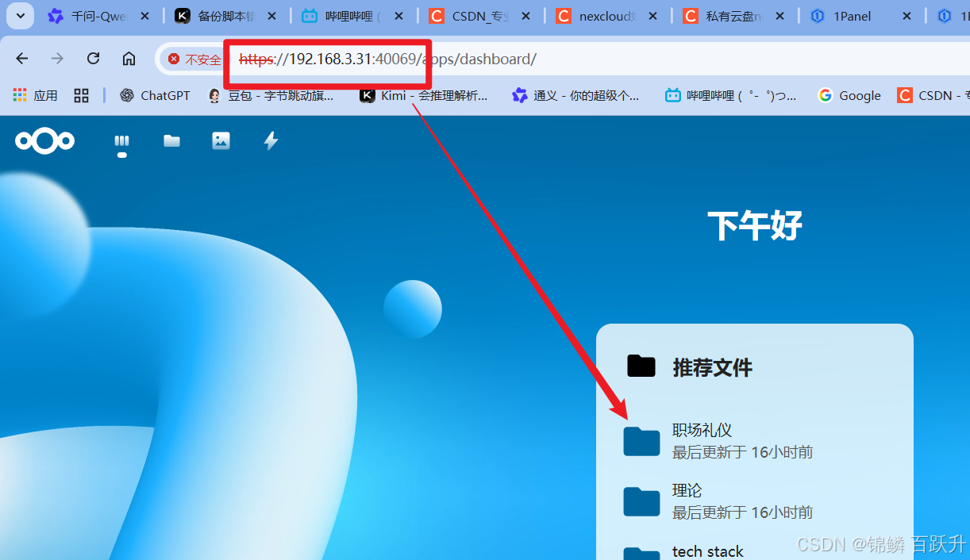This screenshot has width=970, height=560.
Task: Click the browser forward arrow
Action: pyautogui.click(x=57, y=59)
